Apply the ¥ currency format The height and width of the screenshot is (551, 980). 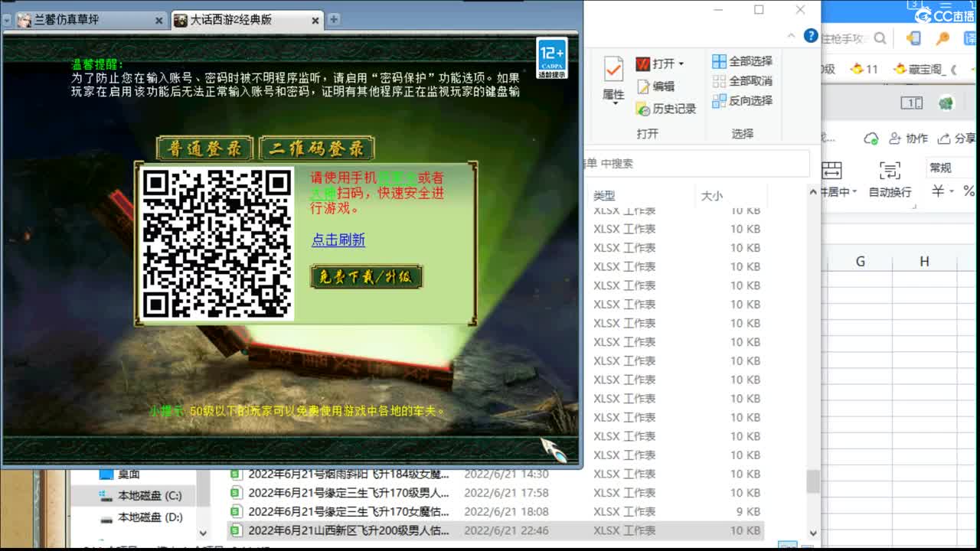coord(938,191)
